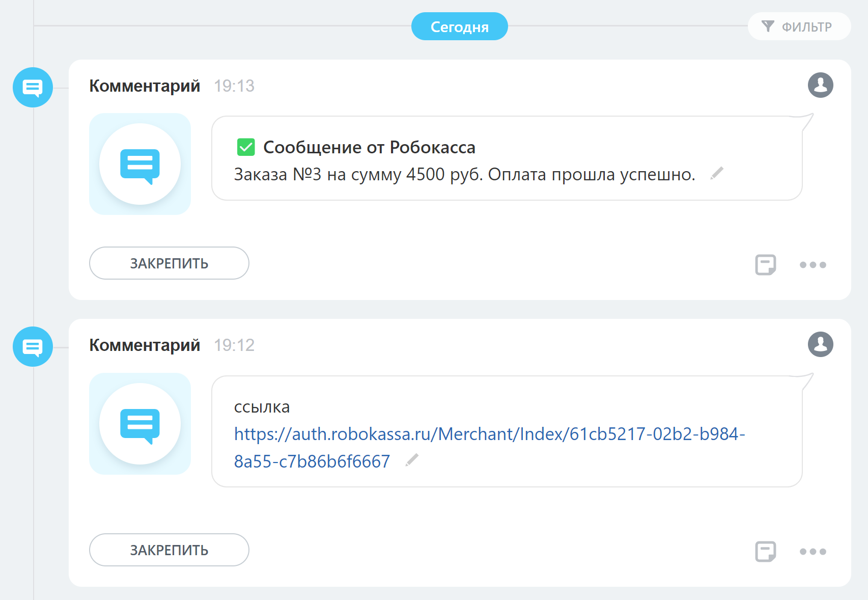This screenshot has width=868, height=600.
Task: Open more options menu for 19:13 comment
Action: tap(813, 265)
